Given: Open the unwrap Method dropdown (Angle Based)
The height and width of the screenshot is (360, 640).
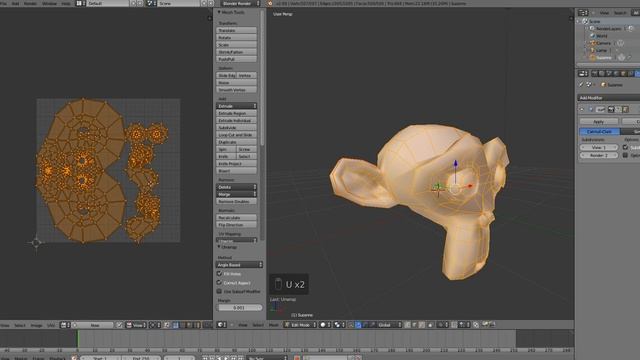Looking at the screenshot, I should (x=239, y=265).
